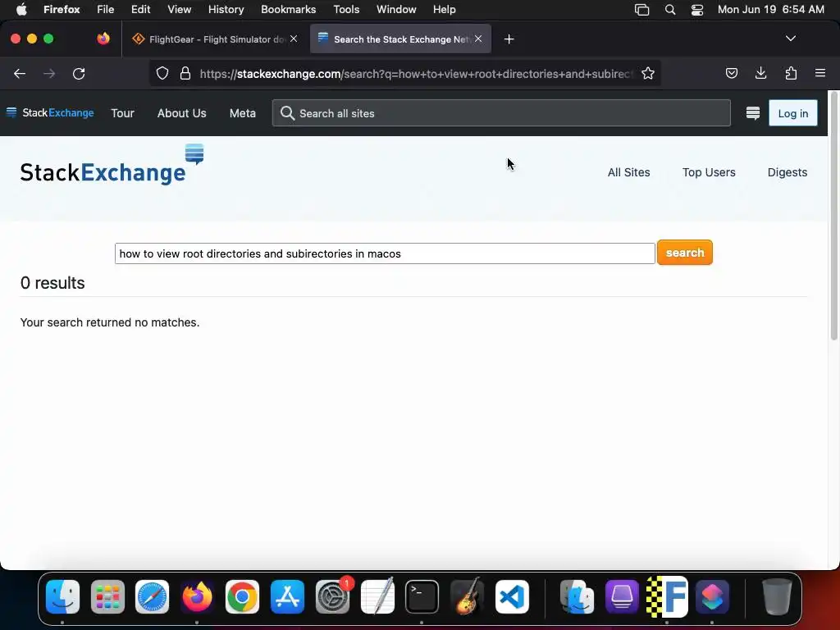Viewport: 840px width, 630px height.
Task: Open Terminal from the Dock
Action: [422, 596]
